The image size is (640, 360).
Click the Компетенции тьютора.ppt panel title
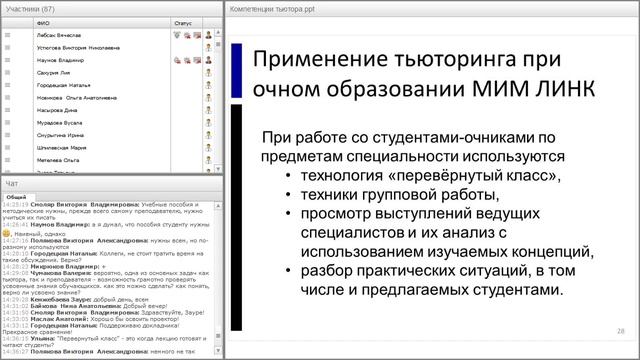pos(272,9)
